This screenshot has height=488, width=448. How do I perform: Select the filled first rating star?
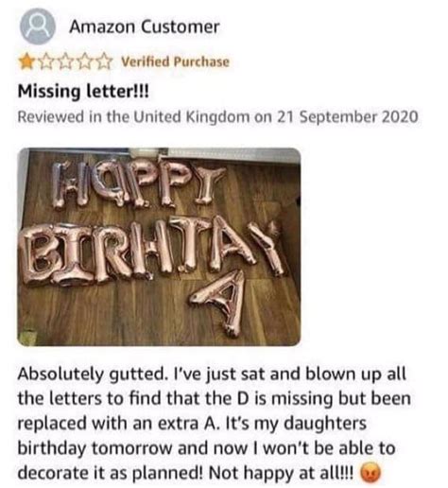[x=26, y=62]
